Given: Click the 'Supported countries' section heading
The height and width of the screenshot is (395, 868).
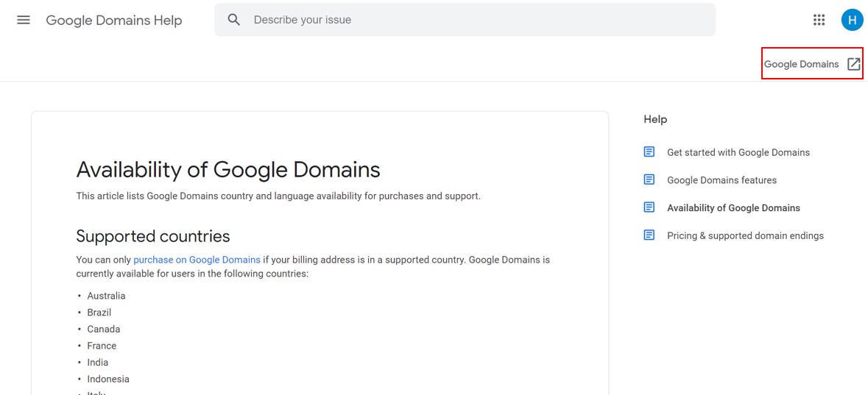Looking at the screenshot, I should pos(153,236).
